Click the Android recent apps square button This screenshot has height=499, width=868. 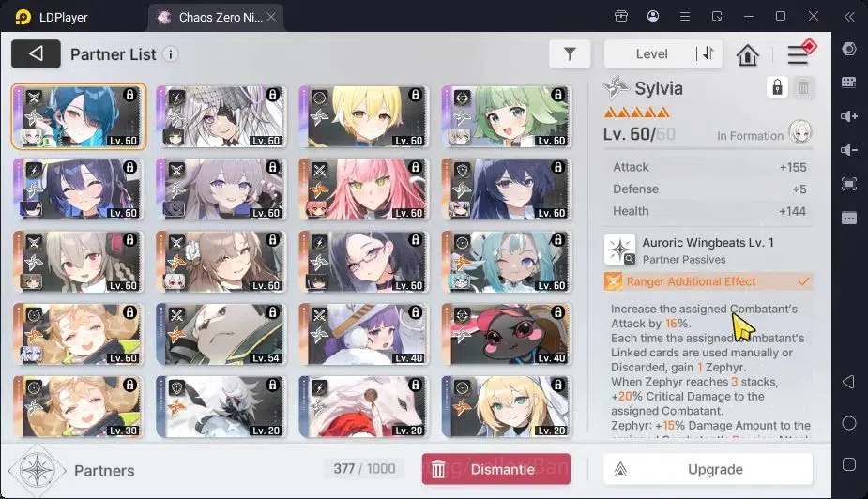pos(848,464)
